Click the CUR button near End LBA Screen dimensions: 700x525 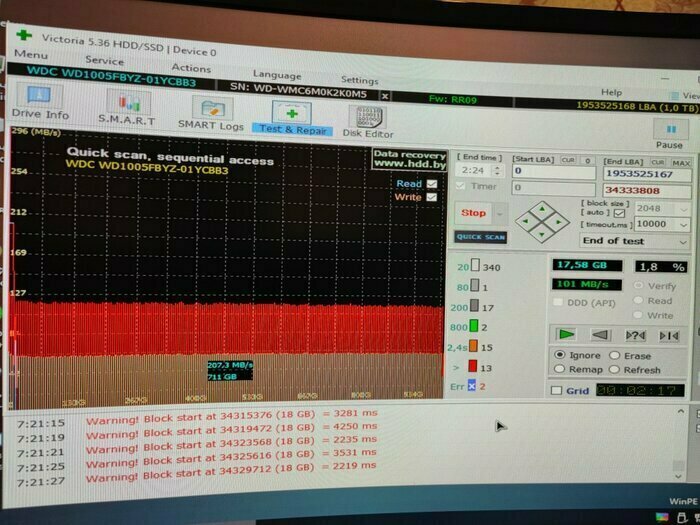coord(658,162)
